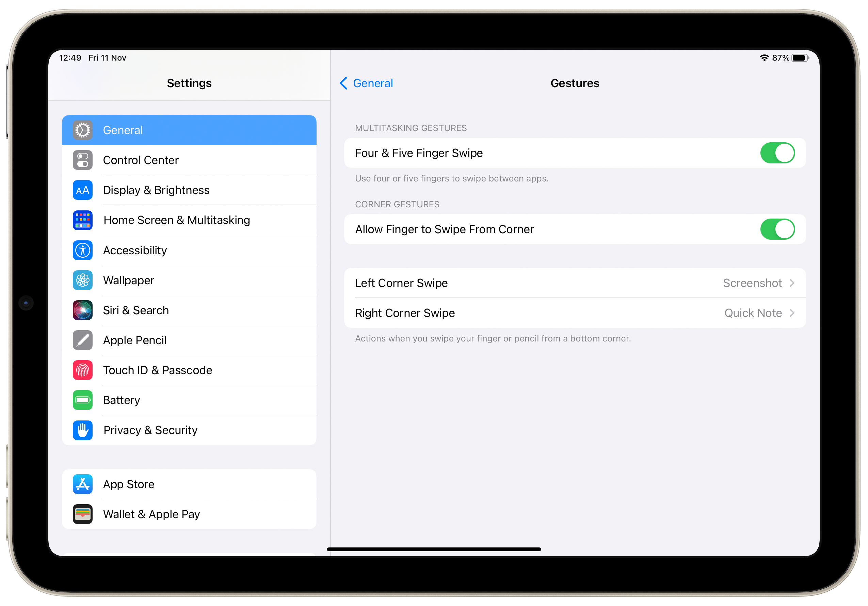This screenshot has height=606, width=868.
Task: Expand Right Corner Swipe options
Action: click(x=573, y=313)
